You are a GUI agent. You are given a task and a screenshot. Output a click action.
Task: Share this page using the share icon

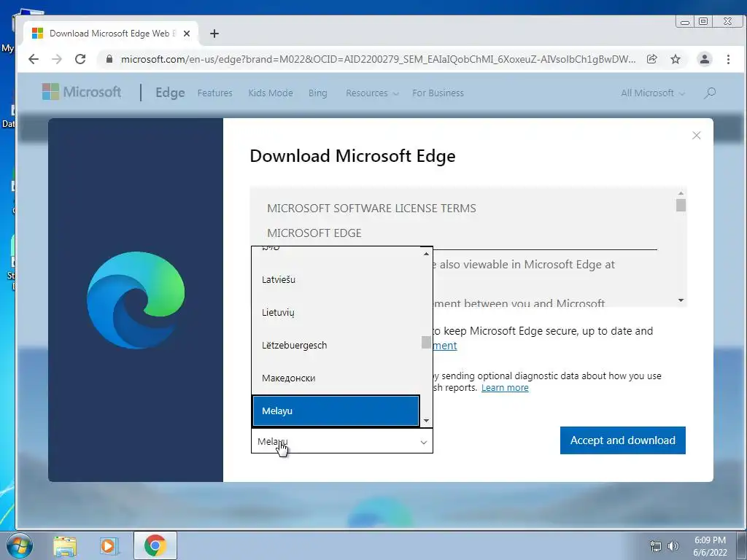(651, 59)
